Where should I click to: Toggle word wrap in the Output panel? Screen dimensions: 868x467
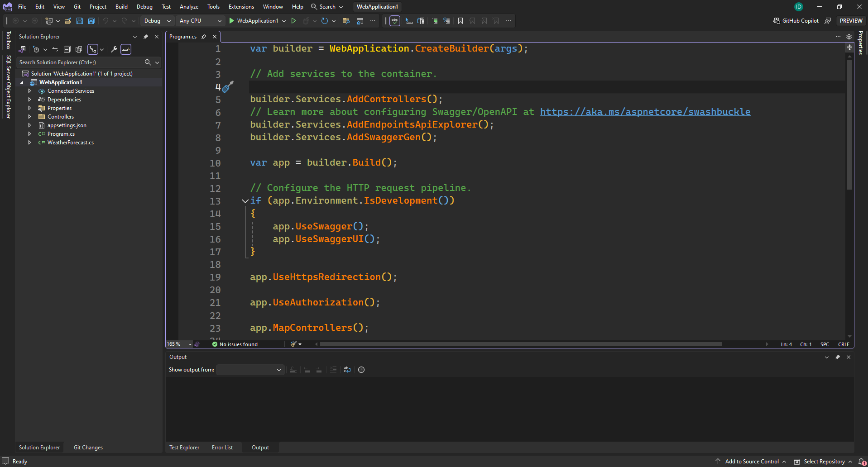point(347,370)
